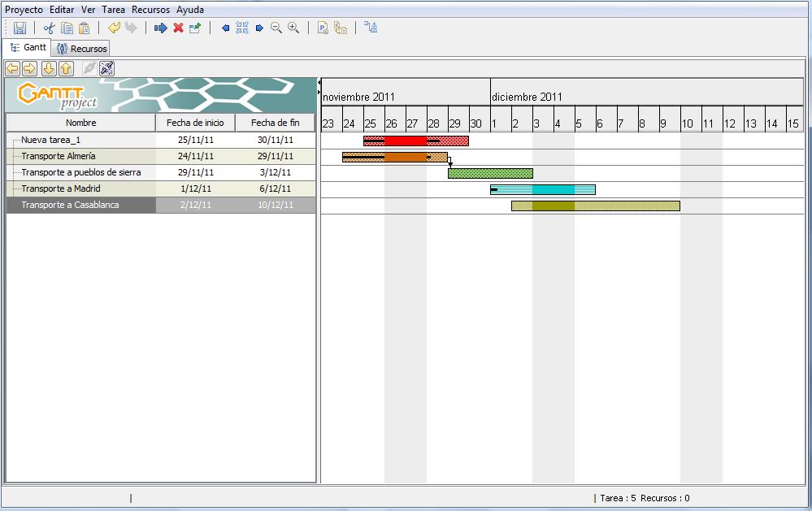Click start date 24/11/11 cell

[195, 156]
